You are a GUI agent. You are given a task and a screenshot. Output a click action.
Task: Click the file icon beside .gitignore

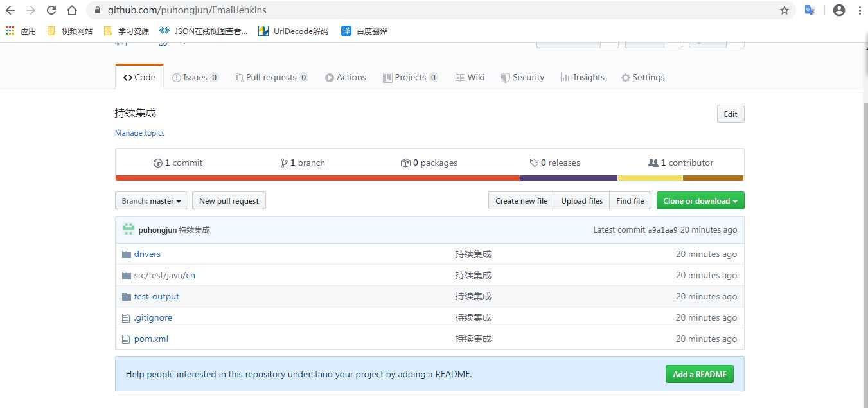(x=126, y=317)
